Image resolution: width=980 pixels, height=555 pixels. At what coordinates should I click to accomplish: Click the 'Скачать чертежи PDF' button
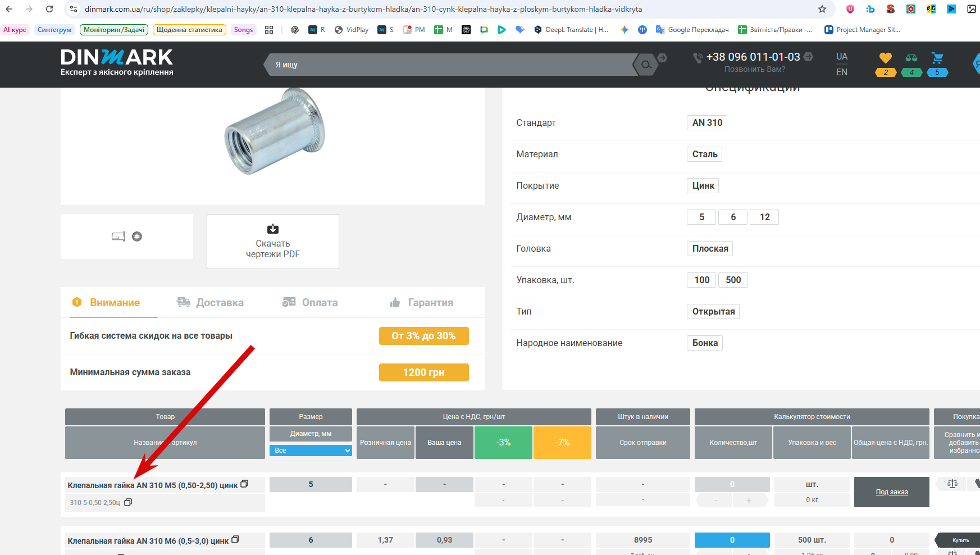coord(273,242)
